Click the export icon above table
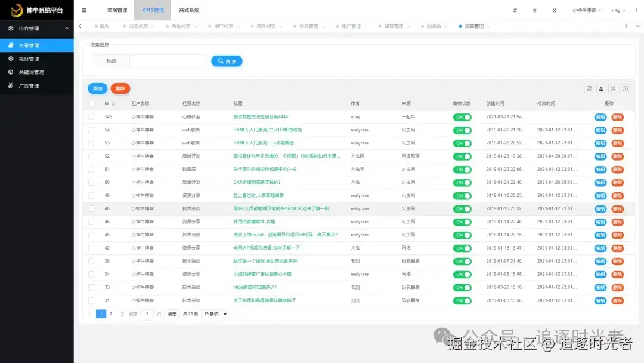The height and width of the screenshot is (363, 644). pyautogui.click(x=601, y=89)
